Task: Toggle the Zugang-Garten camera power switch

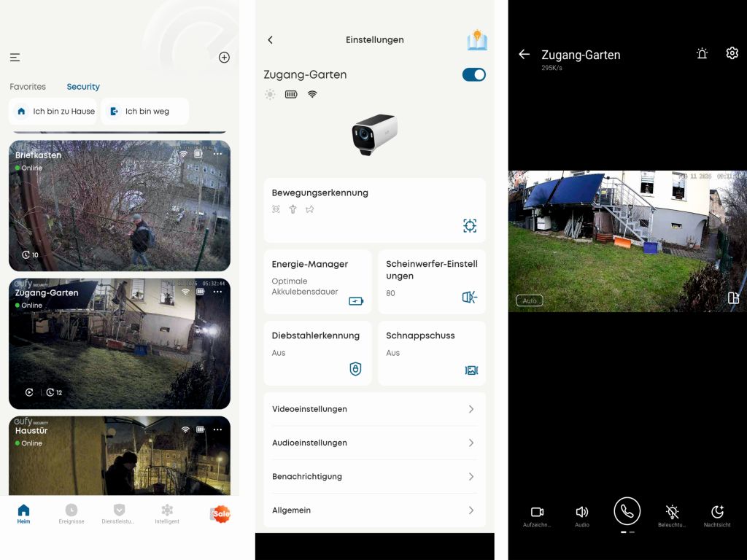Action: (473, 74)
